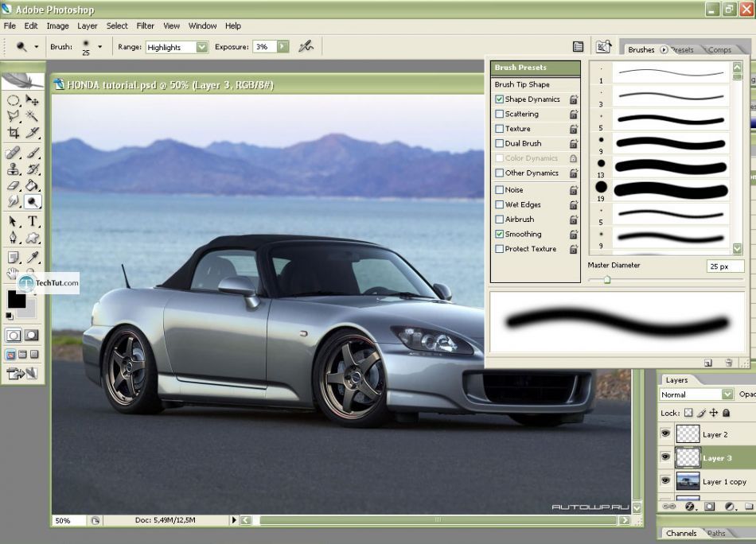Select the Magic Wand tool
Viewport: 756px width, 544px height.
coord(33,116)
